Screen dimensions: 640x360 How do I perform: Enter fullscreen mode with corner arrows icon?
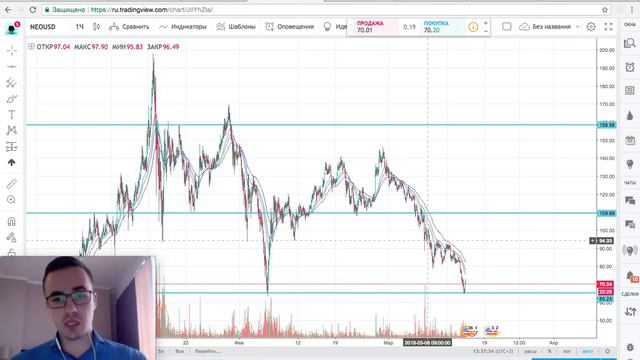pyautogui.click(x=609, y=27)
